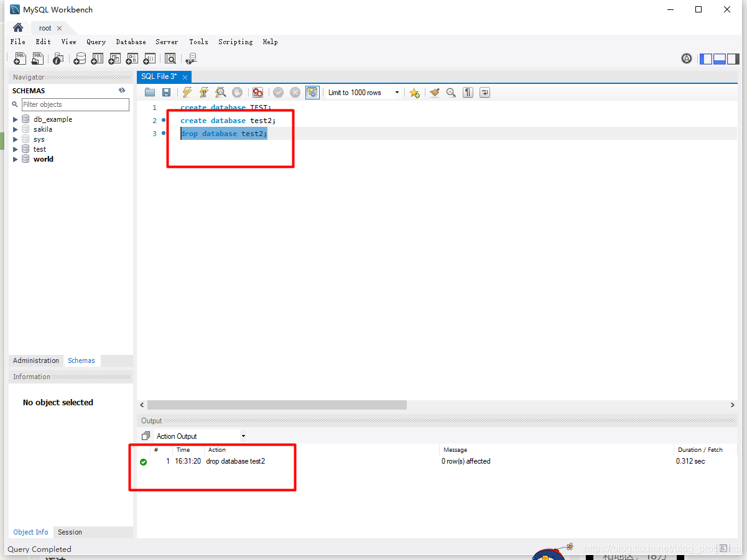Open script file in the editor (folder icon)
Image resolution: width=747 pixels, height=560 pixels.
tap(150, 93)
